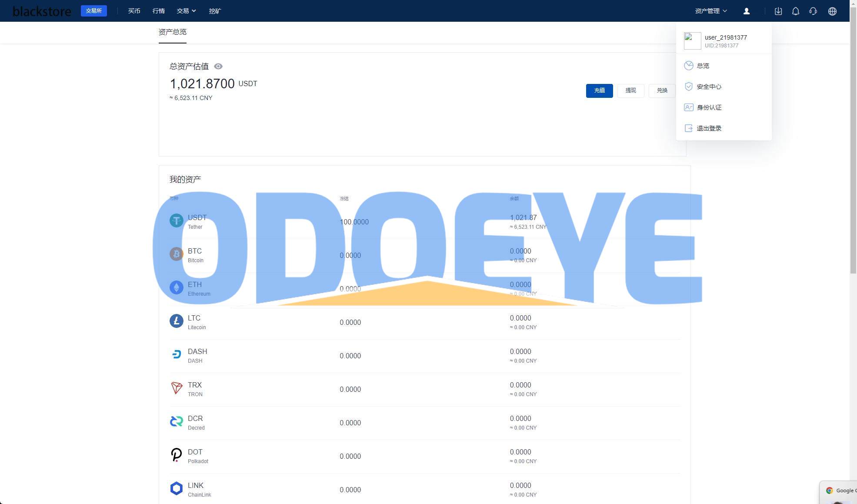Click the ≈ 6,523.11 CNY estimate under total
Viewport: 857px width, 504px height.
click(x=191, y=98)
